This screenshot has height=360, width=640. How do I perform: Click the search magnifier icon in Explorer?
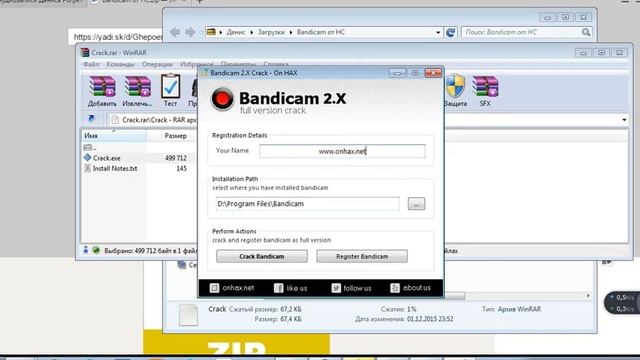click(586, 32)
